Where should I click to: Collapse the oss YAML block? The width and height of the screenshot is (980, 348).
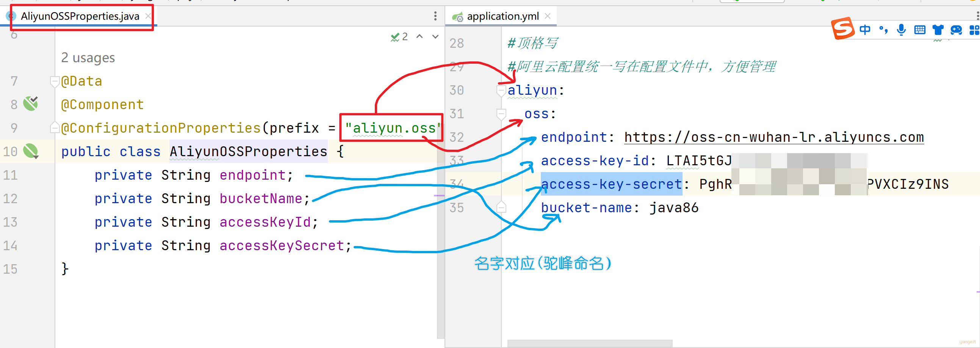501,114
